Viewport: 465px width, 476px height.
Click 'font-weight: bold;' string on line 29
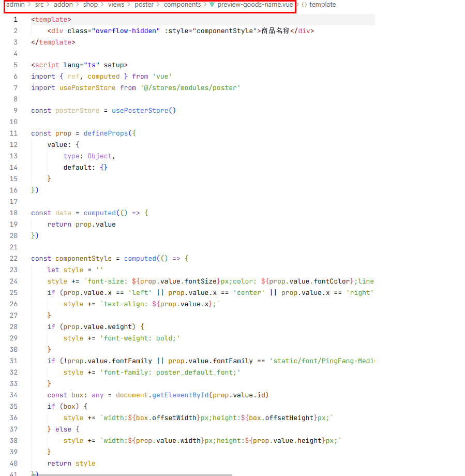140,338
